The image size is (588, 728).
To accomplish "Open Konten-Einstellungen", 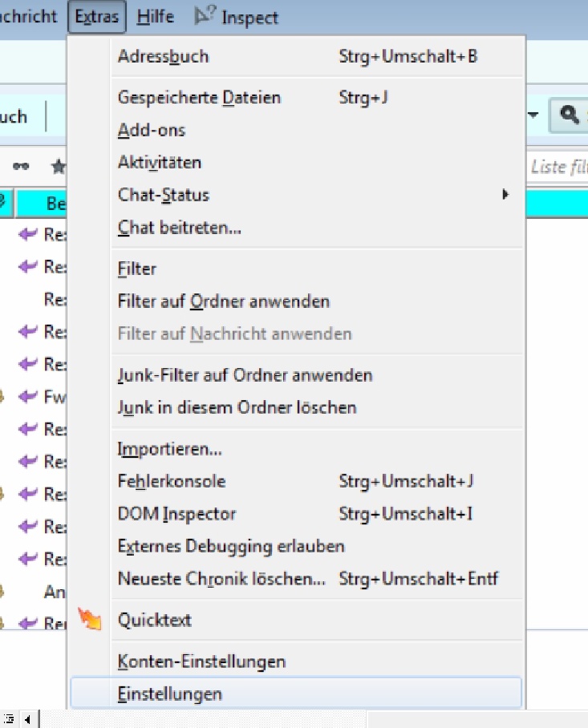I will (201, 661).
